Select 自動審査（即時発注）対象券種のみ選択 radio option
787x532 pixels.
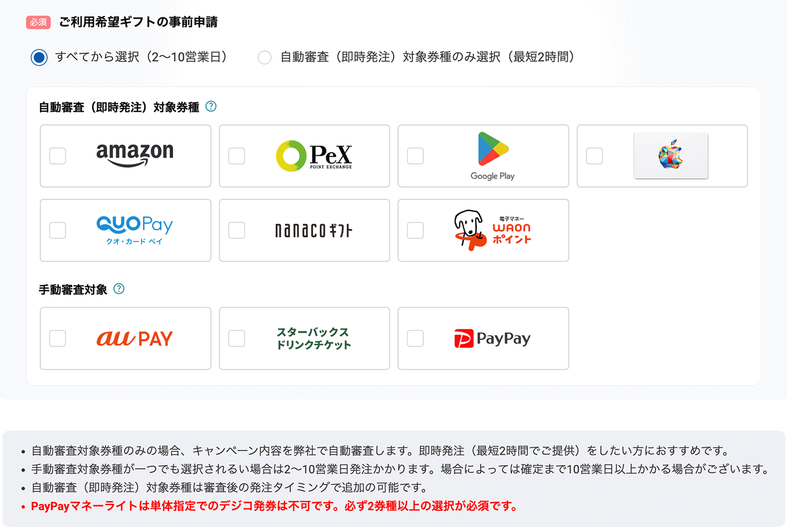[265, 58]
